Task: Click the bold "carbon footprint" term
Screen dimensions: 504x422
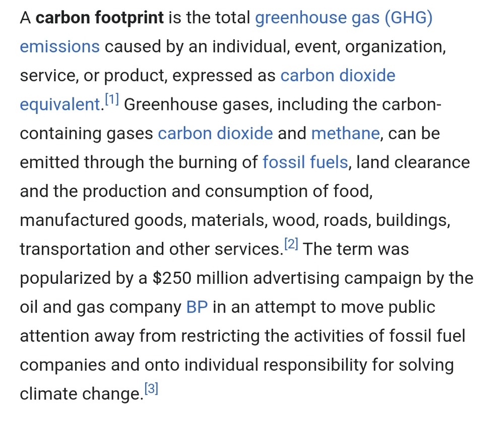Action: point(100,18)
